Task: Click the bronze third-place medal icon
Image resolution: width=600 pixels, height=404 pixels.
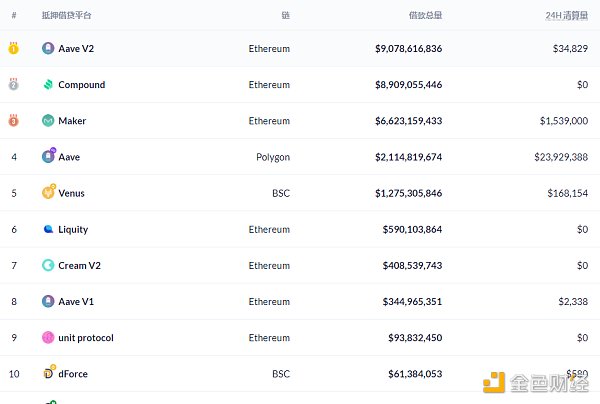Action: (14, 121)
